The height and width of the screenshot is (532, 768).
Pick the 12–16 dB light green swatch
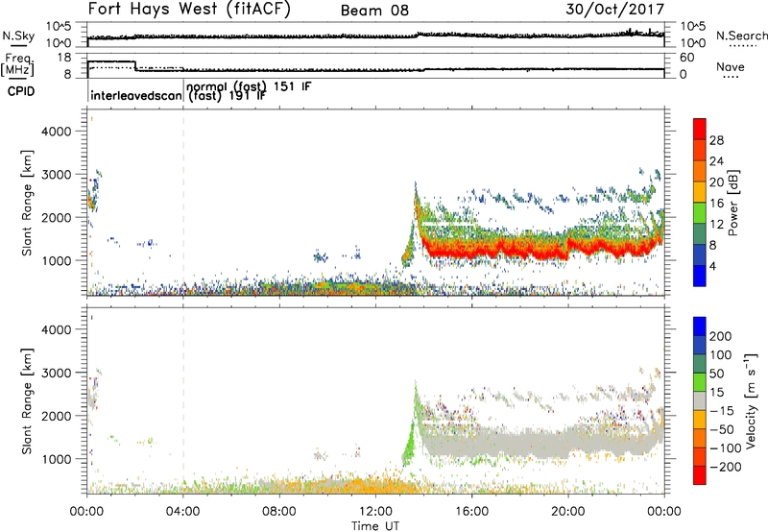click(700, 213)
